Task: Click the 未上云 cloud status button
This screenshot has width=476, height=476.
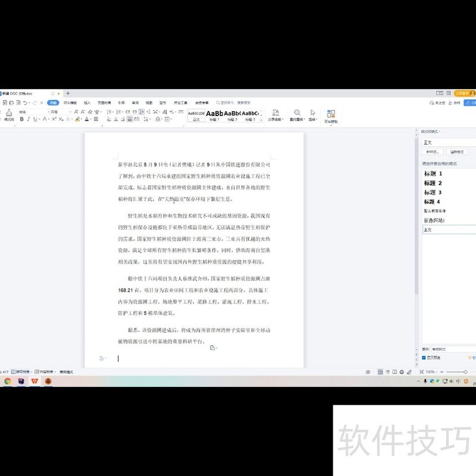Action: (x=437, y=103)
